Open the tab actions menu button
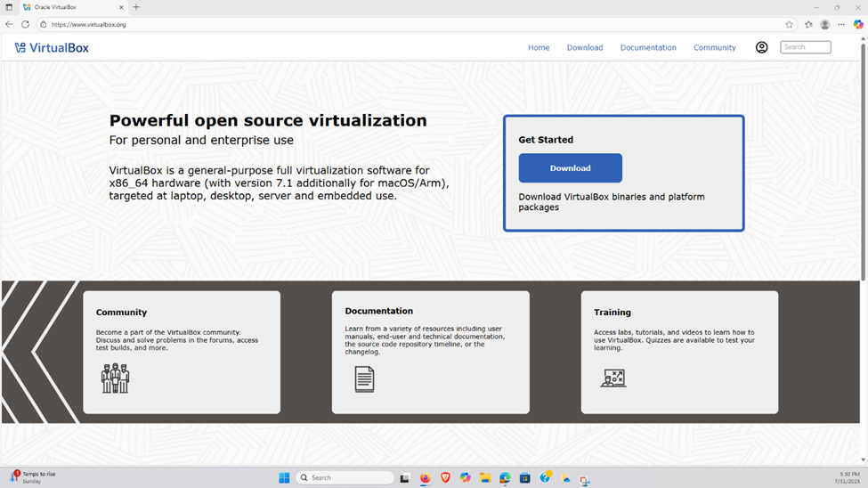 (9, 7)
